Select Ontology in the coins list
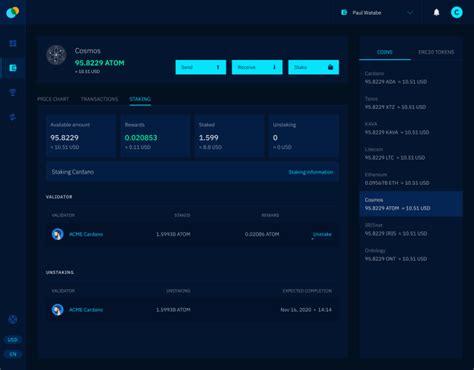 click(411, 255)
